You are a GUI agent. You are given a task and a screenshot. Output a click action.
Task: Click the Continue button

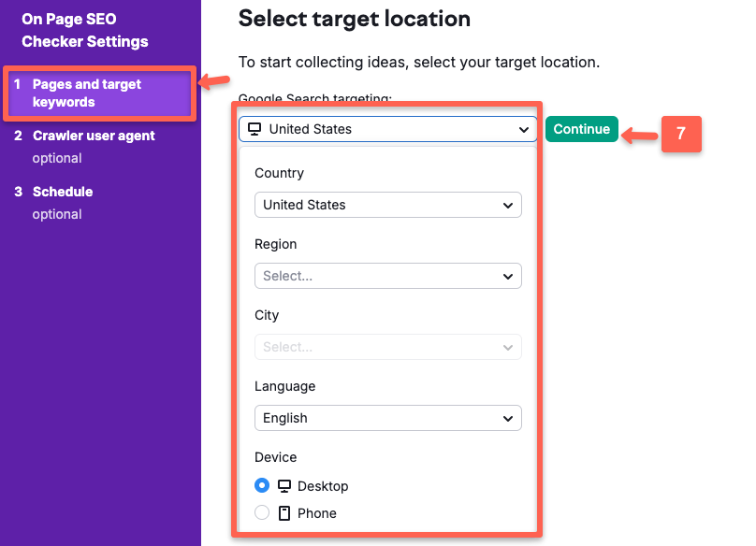pyautogui.click(x=581, y=129)
